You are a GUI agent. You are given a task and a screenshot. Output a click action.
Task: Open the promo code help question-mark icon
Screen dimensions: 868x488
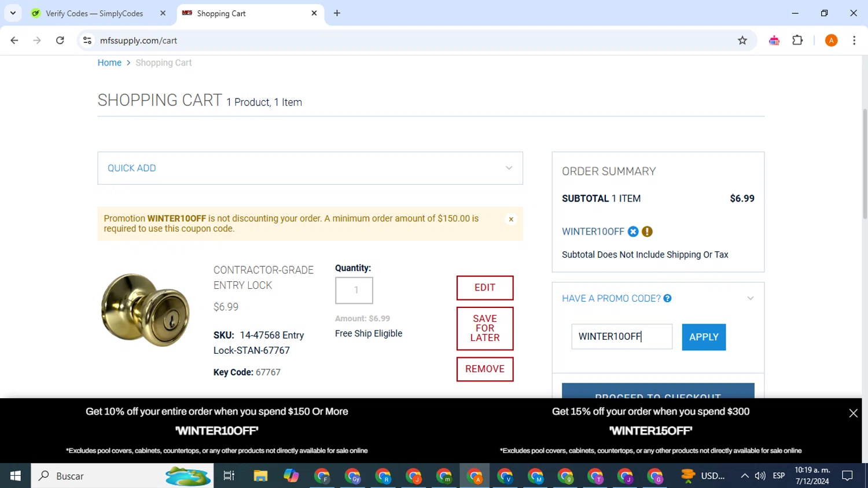(x=667, y=298)
